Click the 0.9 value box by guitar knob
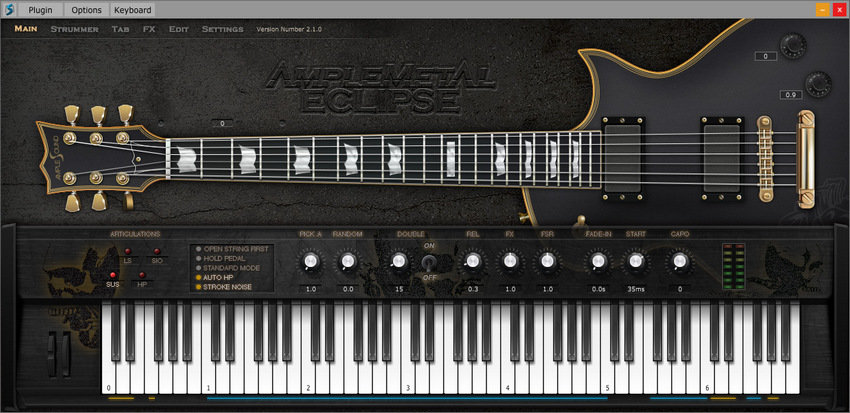 click(791, 95)
